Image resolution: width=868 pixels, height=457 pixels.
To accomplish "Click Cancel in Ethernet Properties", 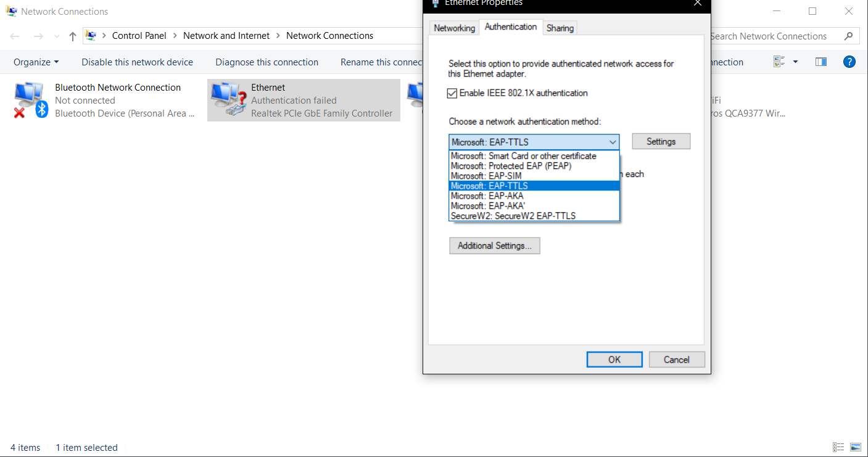I will pyautogui.click(x=677, y=360).
